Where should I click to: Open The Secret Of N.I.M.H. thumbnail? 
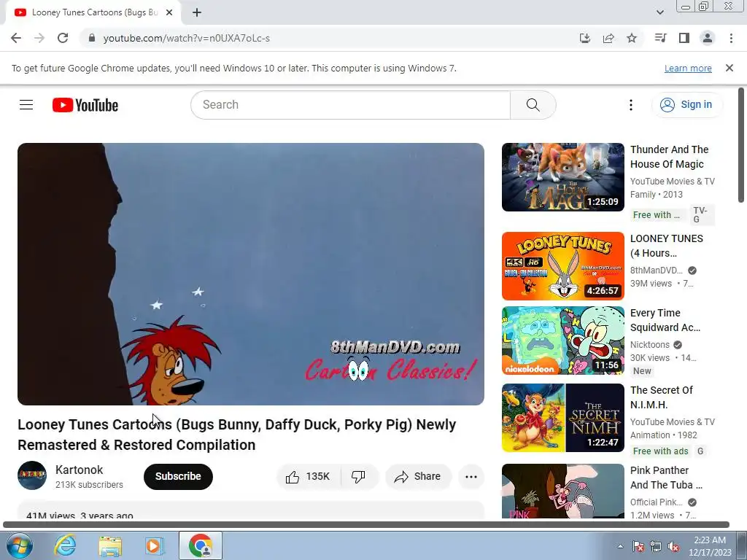point(562,418)
